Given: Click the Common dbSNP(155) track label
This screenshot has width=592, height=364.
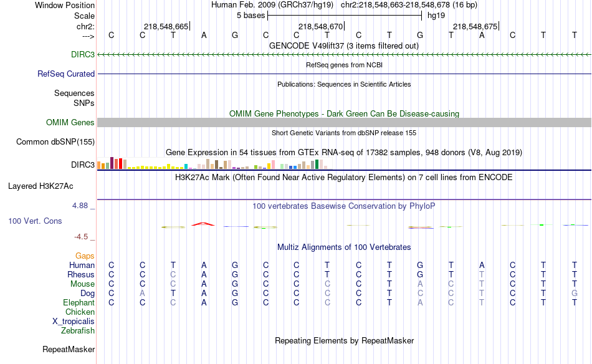Looking at the screenshot, I should pyautogui.click(x=55, y=141).
